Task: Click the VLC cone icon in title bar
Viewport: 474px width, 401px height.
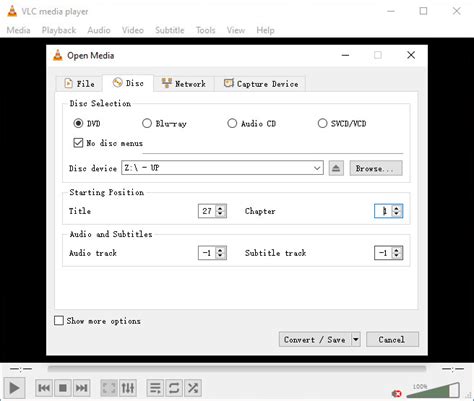Action: tap(12, 11)
